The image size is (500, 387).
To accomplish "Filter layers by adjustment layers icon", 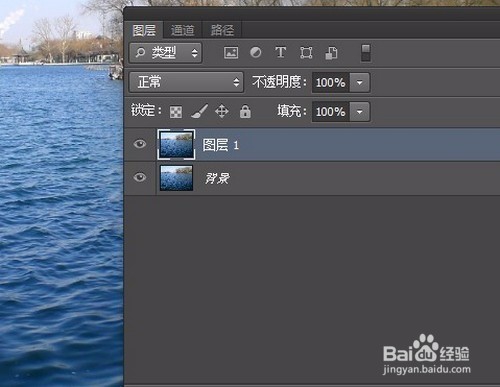I will [x=256, y=52].
